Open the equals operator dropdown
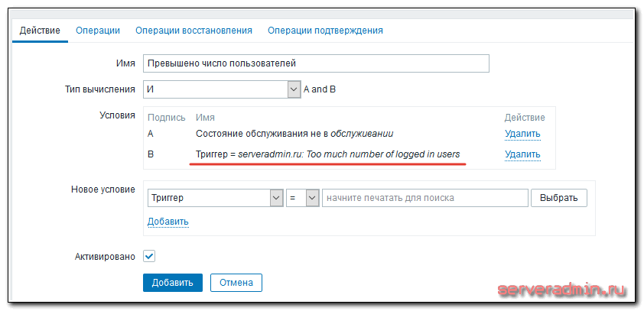The width and height of the screenshot is (644, 311). pyautogui.click(x=303, y=198)
